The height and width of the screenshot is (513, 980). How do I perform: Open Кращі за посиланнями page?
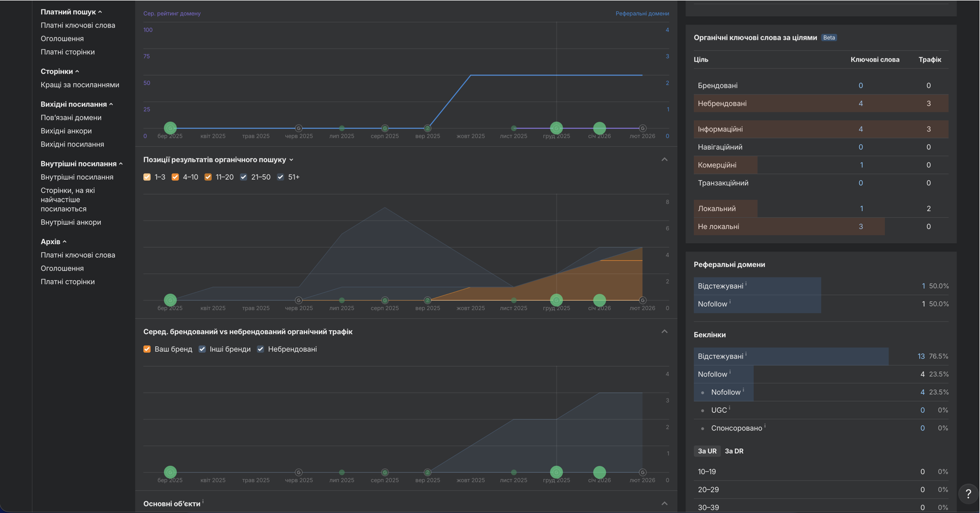tap(80, 85)
